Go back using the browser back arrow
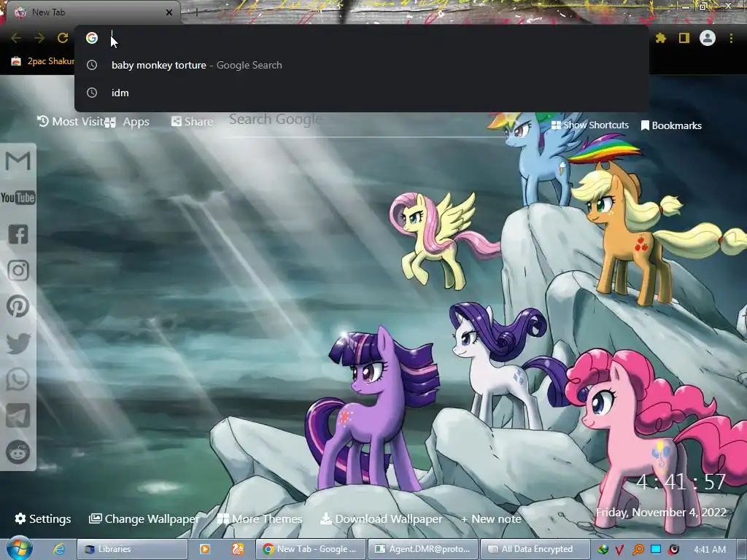The width and height of the screenshot is (747, 560). 16,38
